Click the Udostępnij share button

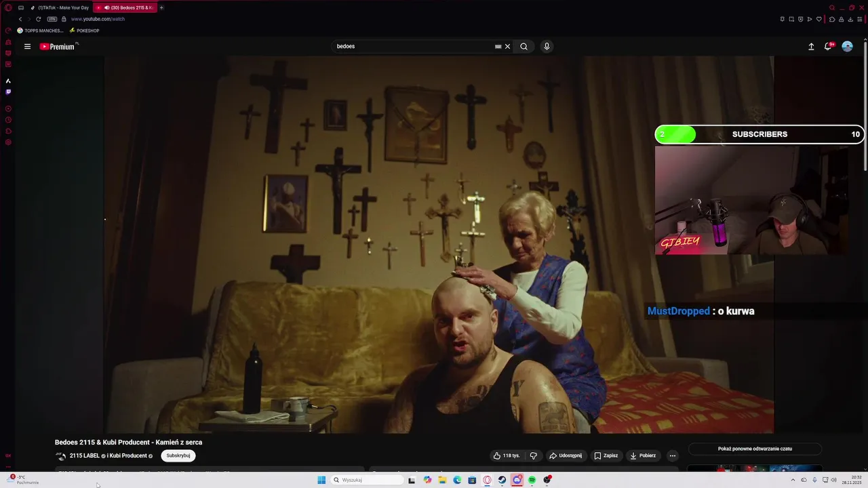(x=565, y=455)
